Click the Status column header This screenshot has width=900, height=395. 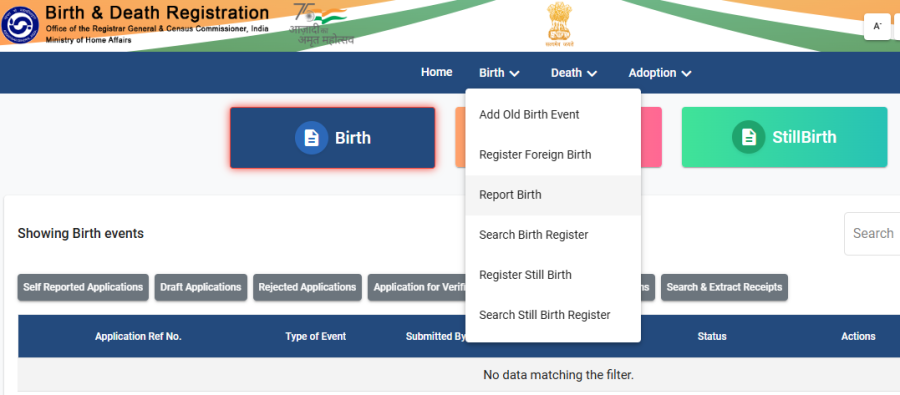click(712, 336)
